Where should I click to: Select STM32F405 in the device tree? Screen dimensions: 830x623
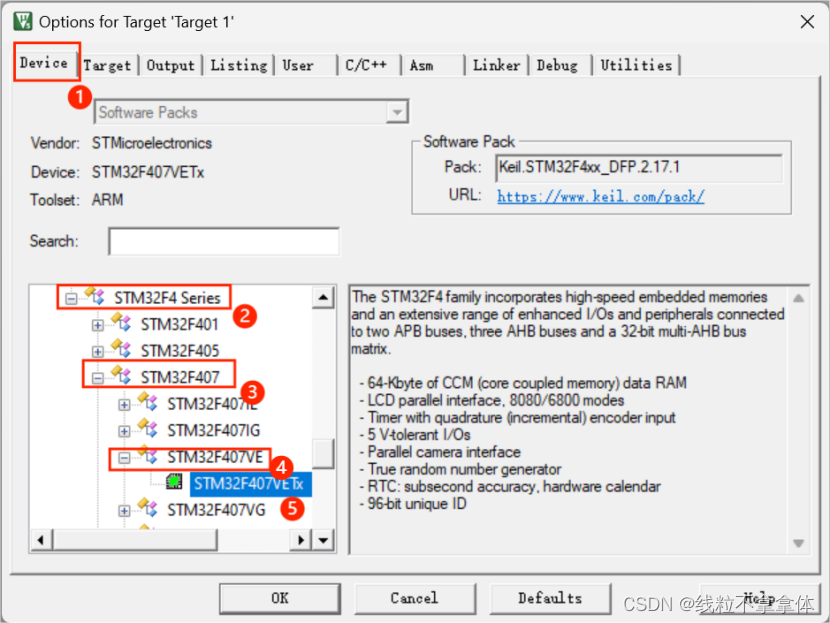(x=179, y=351)
